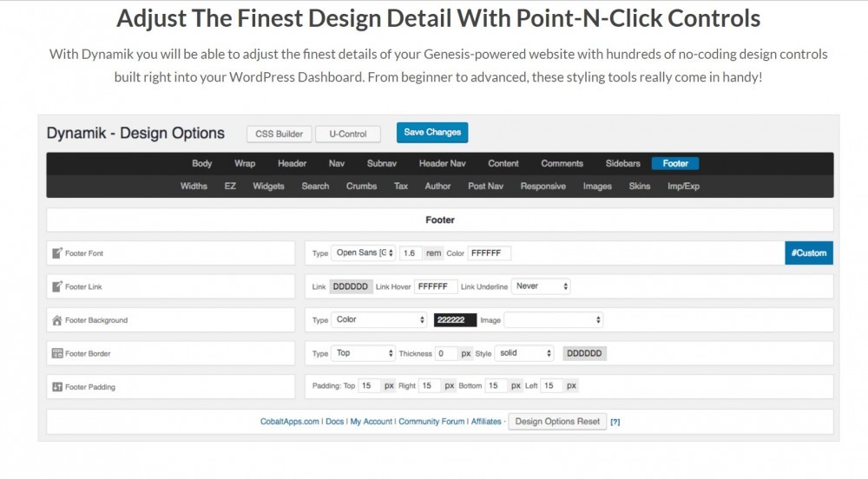Open the EZ tab
Viewport: 868px width, 479px height.
point(230,187)
